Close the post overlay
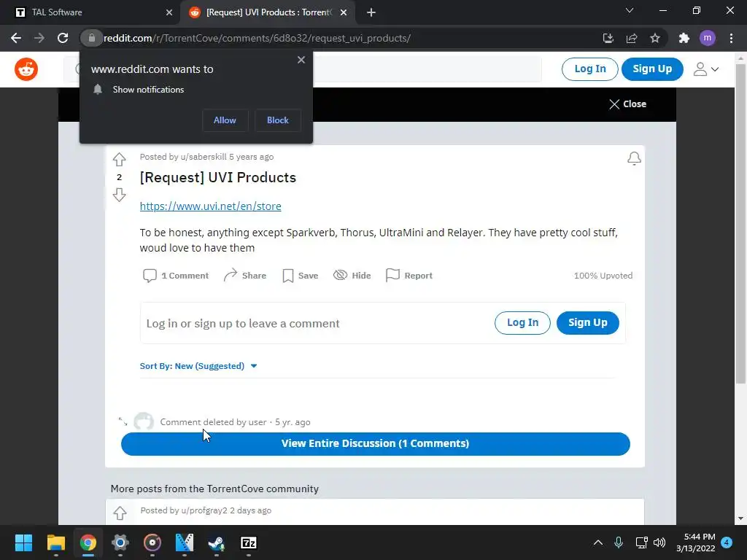747x560 pixels. point(627,104)
